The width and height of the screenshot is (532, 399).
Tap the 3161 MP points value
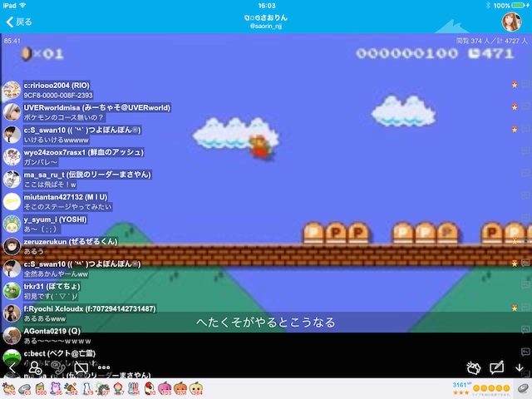462,385
